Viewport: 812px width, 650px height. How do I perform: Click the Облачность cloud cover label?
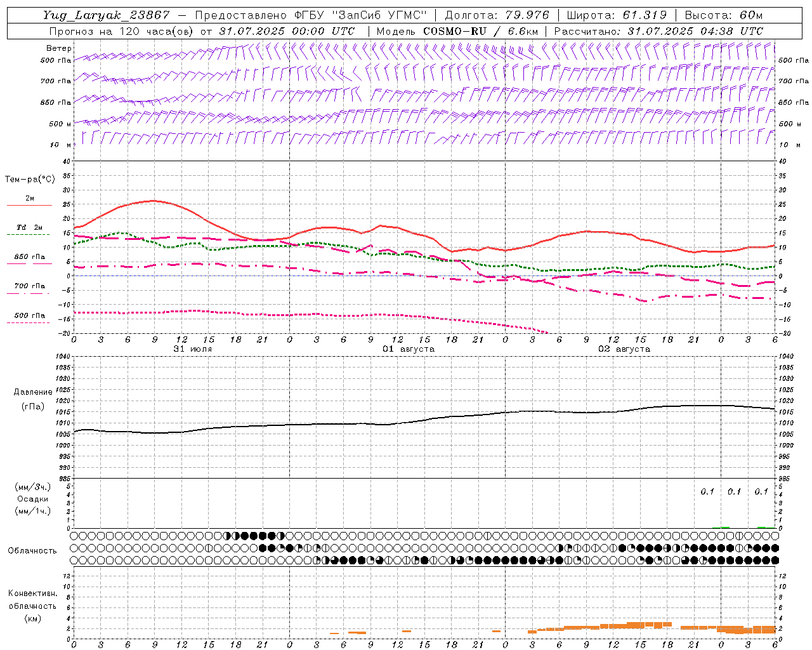[32, 551]
